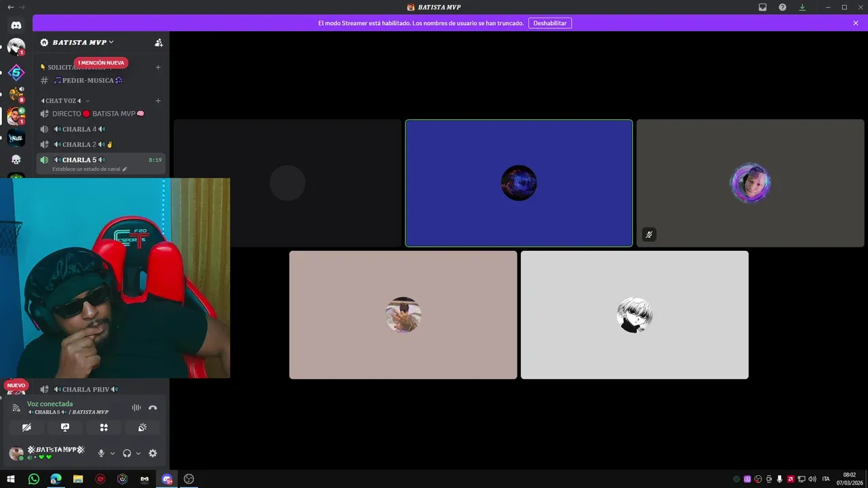Join the CHARLA 2 voice channel
This screenshot has height=488, width=868.
pos(101,144)
